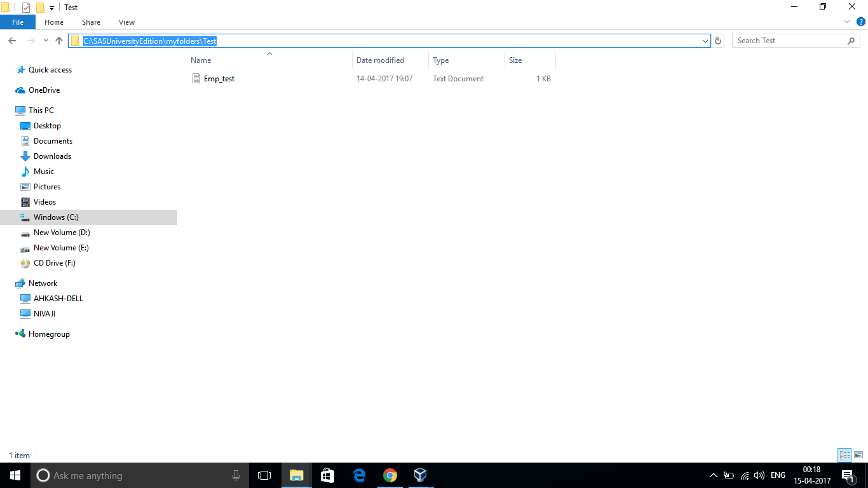
Task: Open the recent locations dropdown near navigation arrows
Action: tap(45, 40)
